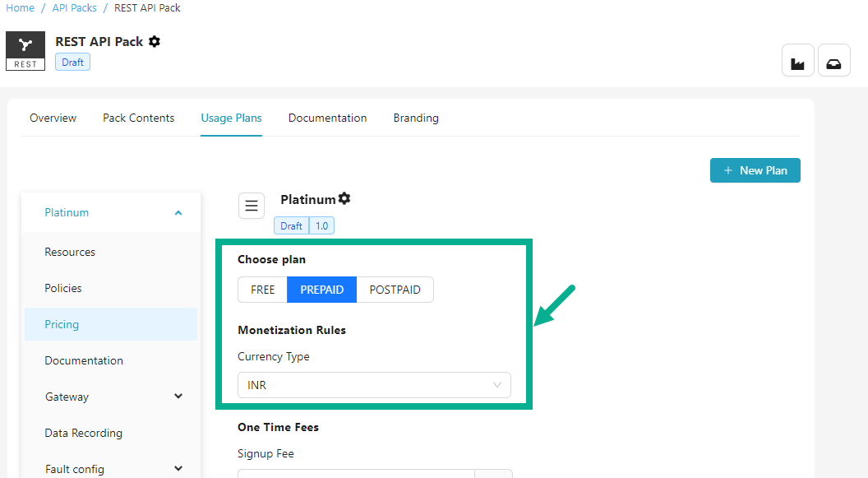Click the plus icon on New Plan button
The image size is (868, 478).
(x=727, y=170)
